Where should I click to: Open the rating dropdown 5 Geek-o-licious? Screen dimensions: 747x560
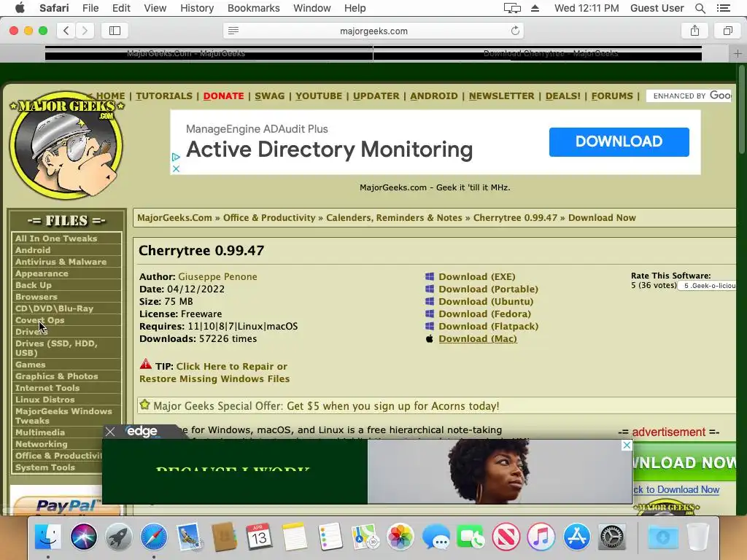(x=707, y=286)
